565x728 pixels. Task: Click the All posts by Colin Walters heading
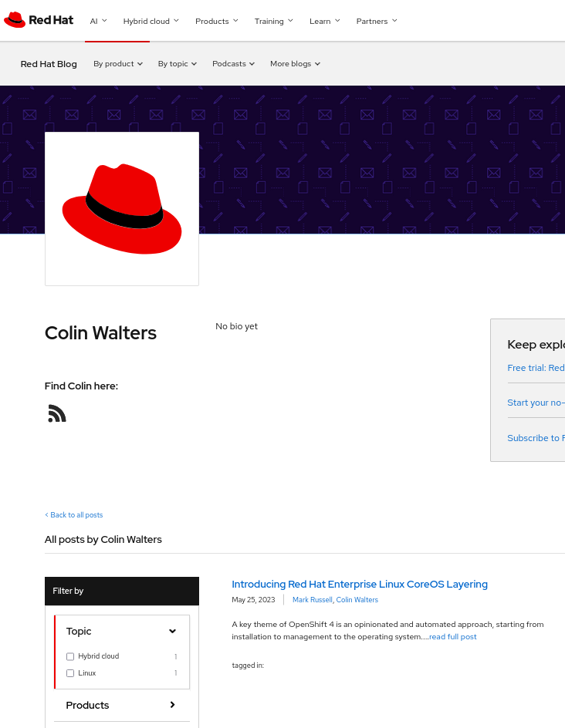coord(103,540)
